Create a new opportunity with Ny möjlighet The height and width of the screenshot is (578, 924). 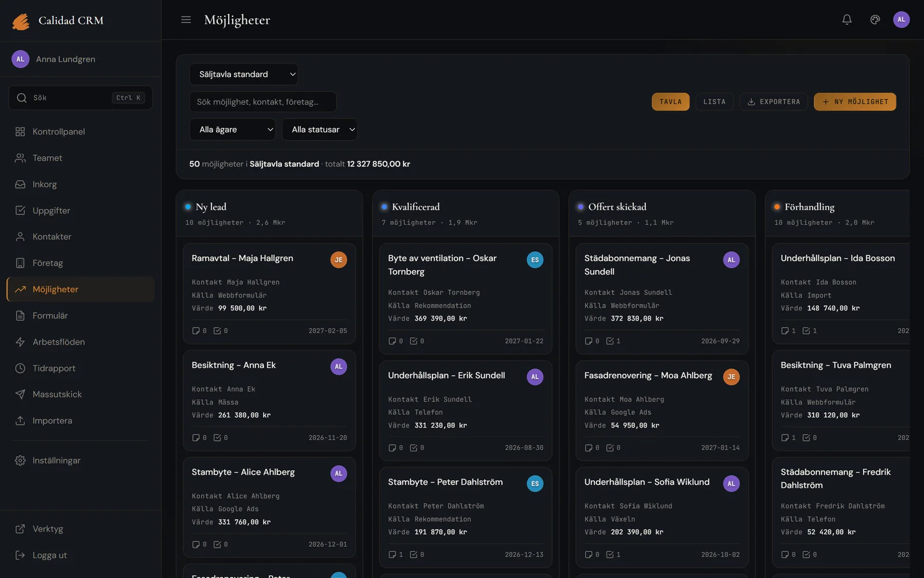[x=855, y=102]
